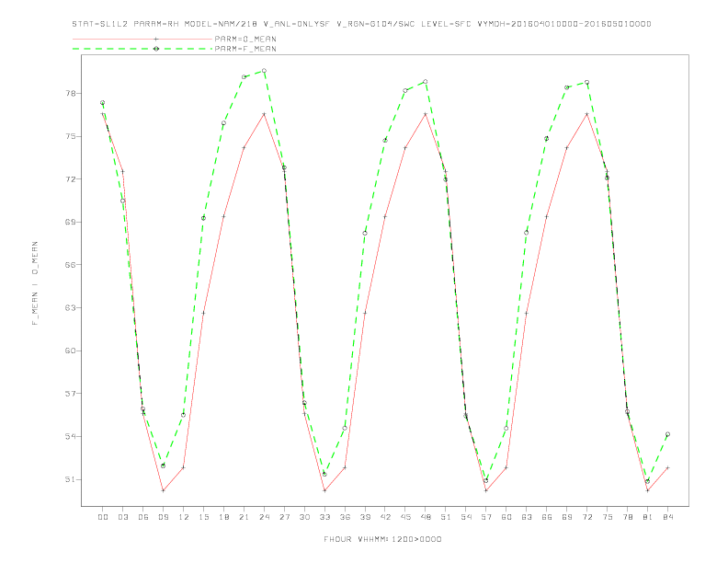Viewport: 728px width, 563px height.
Task: Click the x-axis hour label 69
Action: 567,517
